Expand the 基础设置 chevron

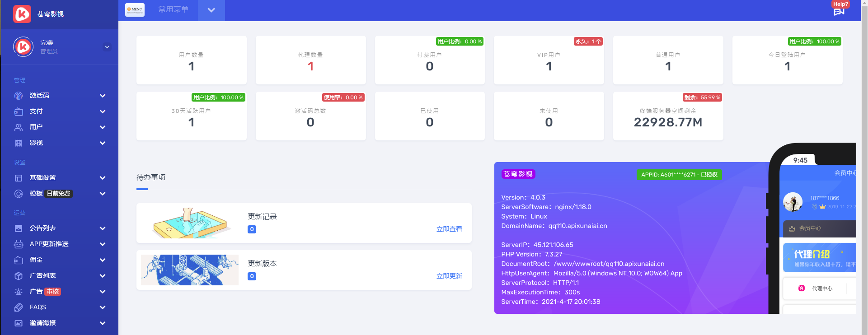(103, 178)
